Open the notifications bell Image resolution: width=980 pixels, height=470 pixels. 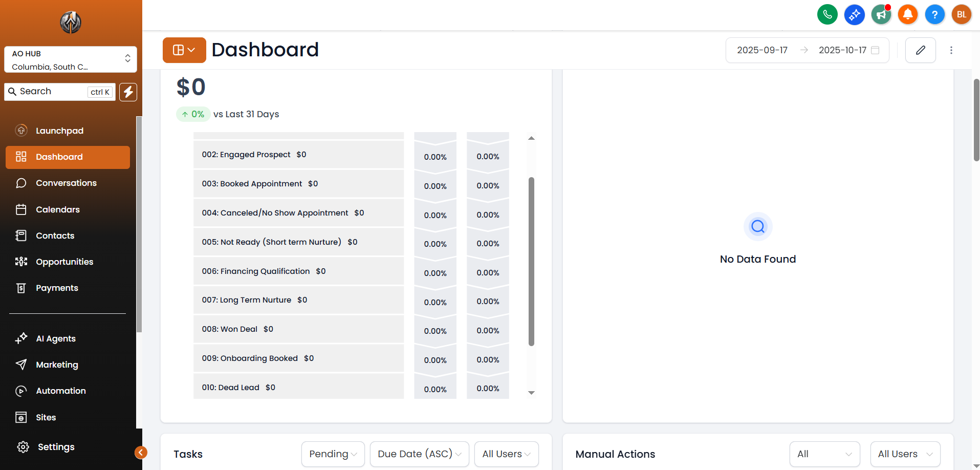click(x=908, y=14)
